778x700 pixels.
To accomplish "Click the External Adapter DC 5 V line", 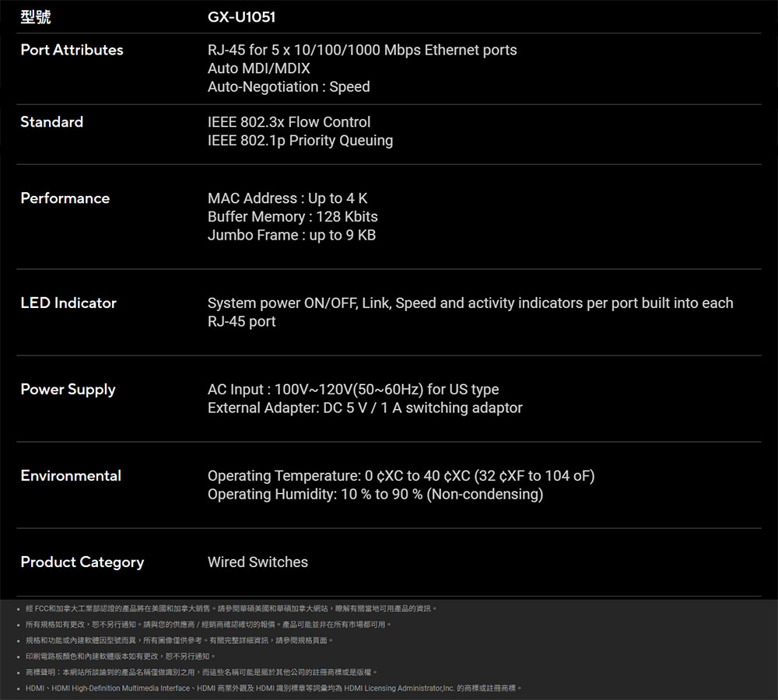I will tap(365, 408).
